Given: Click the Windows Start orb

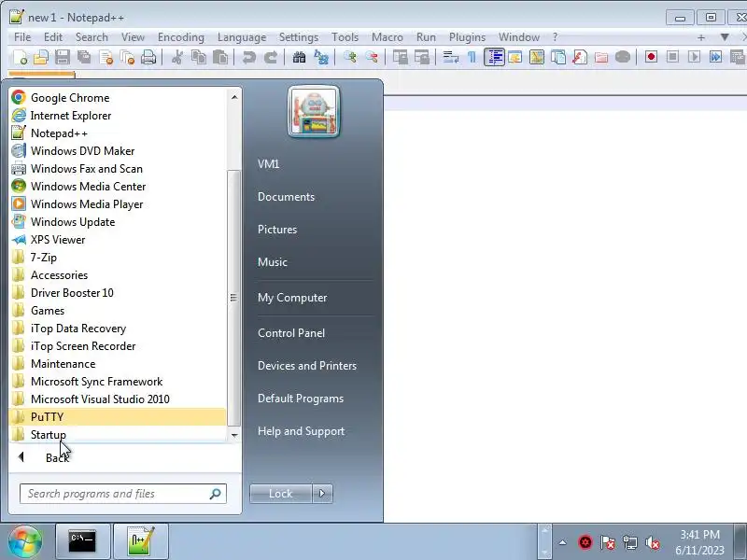Looking at the screenshot, I should click(x=25, y=541).
